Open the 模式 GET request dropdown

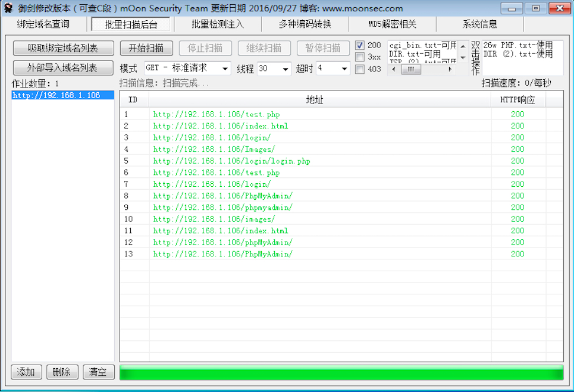(x=187, y=68)
